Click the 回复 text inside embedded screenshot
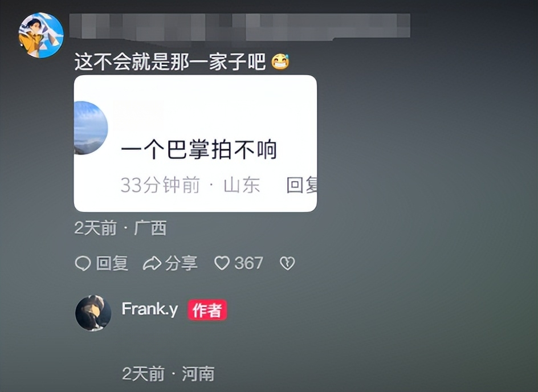 click(x=301, y=185)
